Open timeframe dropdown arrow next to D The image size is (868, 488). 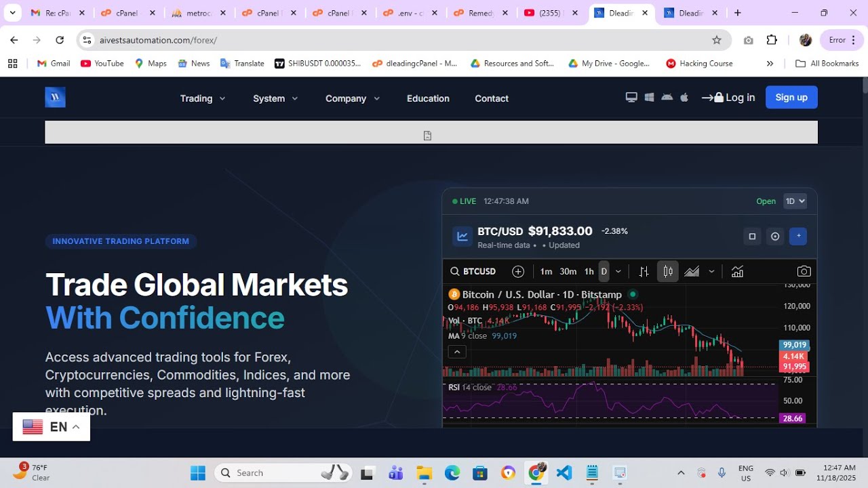[x=618, y=271]
